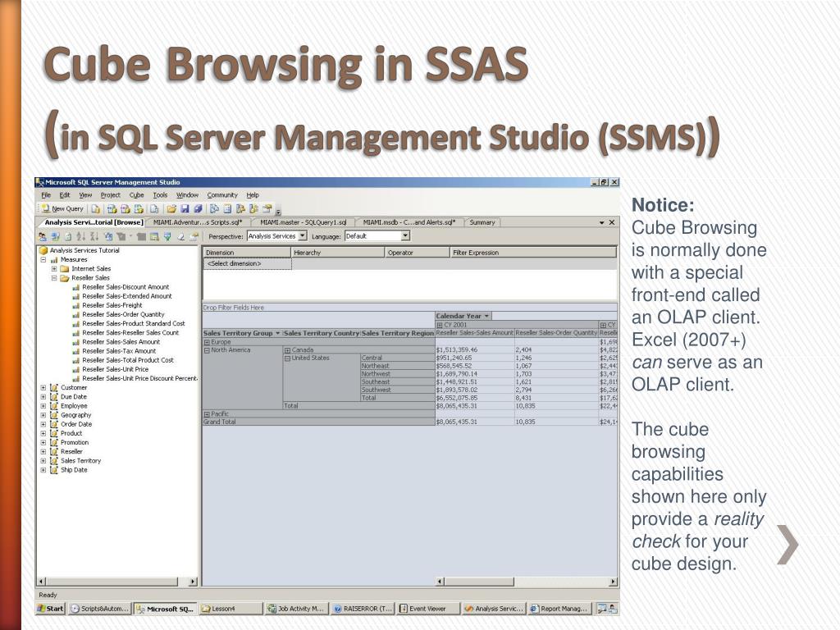Click the Registered Servers icon in the main toolbar
This screenshot has width=840, height=630.
pos(214,208)
